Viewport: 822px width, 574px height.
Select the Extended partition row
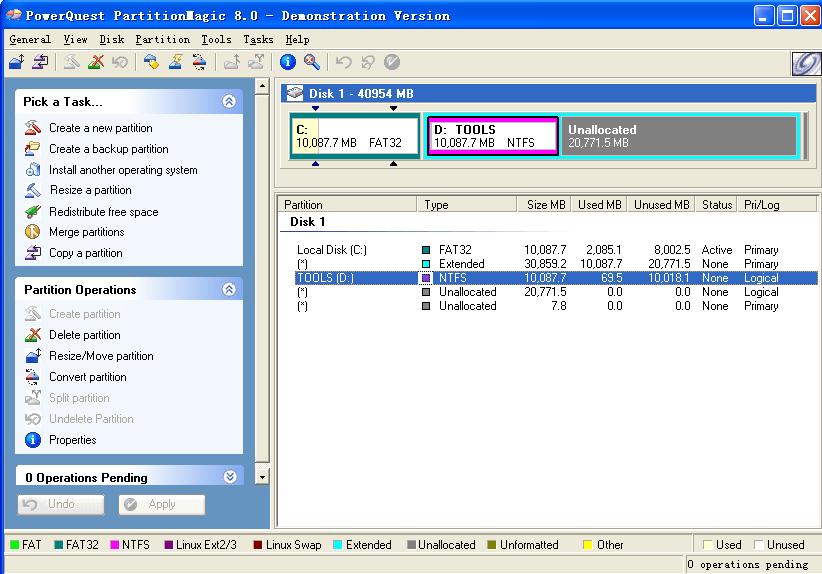(x=556, y=264)
